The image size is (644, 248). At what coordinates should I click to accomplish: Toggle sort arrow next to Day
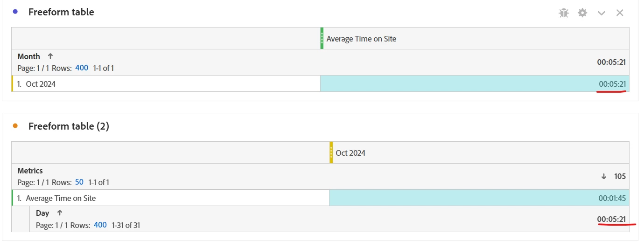(x=59, y=213)
